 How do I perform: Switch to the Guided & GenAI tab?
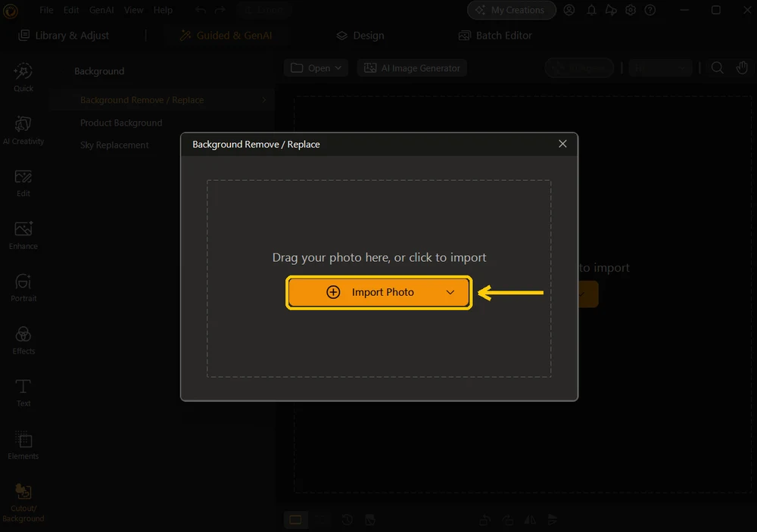click(226, 36)
